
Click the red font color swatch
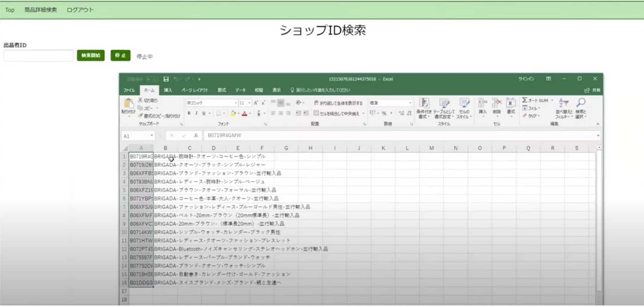pyautogui.click(x=245, y=114)
